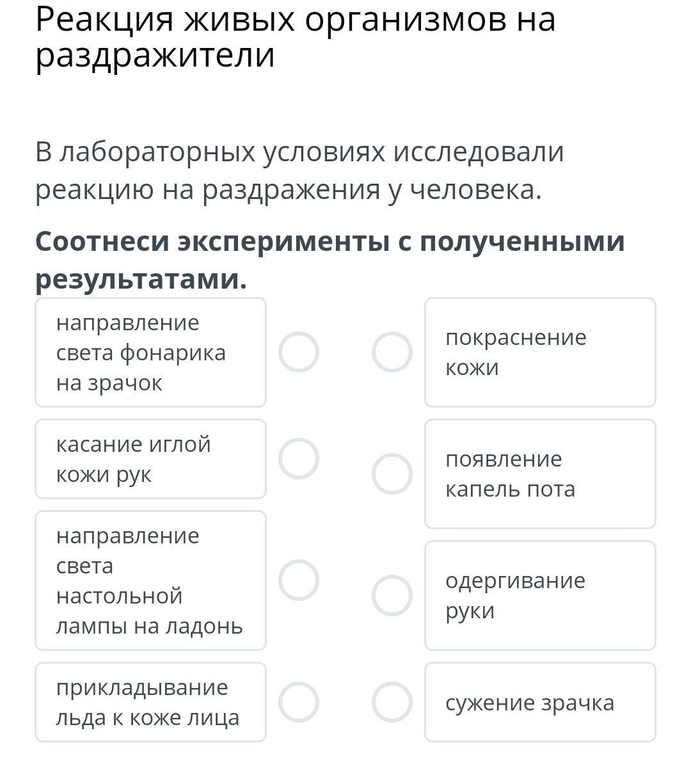Select radio next to 'направление света фонарика на зрачок'
The height and width of the screenshot is (784, 691).
click(x=299, y=352)
